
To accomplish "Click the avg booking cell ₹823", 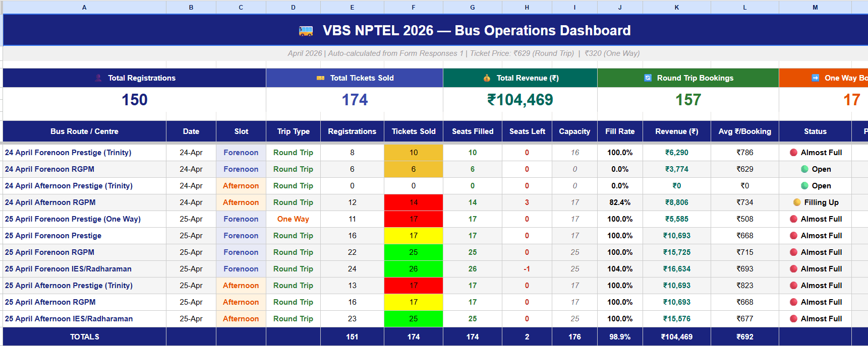I will (x=745, y=286).
